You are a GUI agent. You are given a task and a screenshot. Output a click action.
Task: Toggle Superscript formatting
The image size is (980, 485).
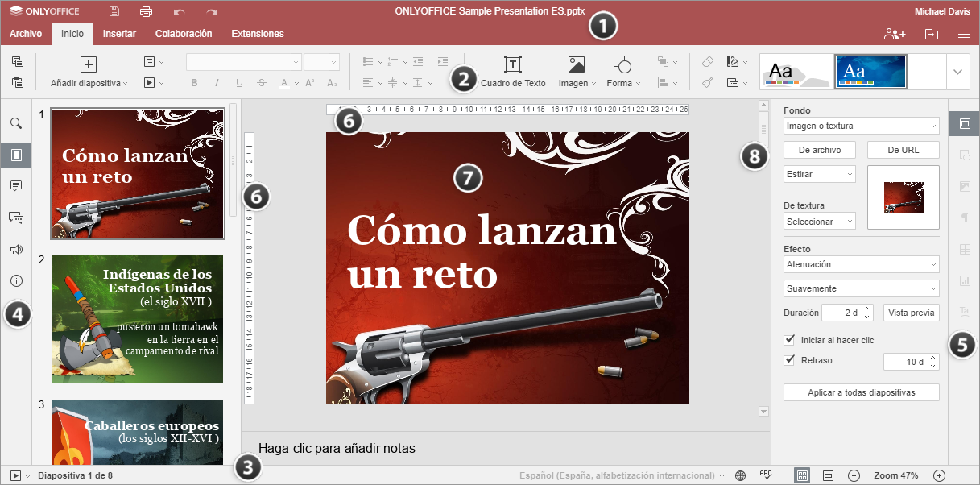pos(309,82)
